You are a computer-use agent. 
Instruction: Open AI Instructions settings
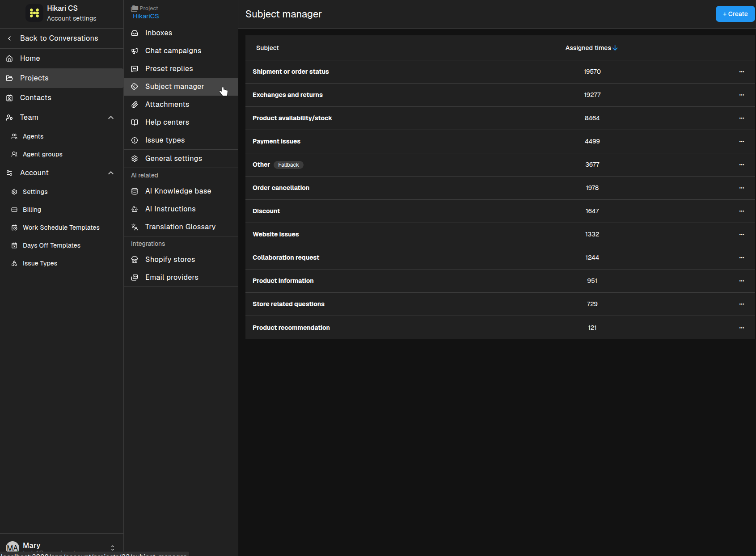pos(181,209)
